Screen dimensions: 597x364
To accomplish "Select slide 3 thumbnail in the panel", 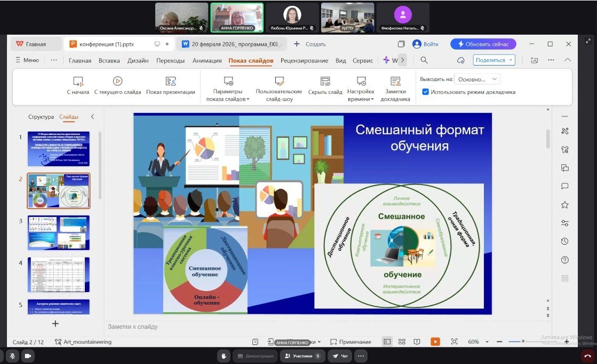I will pyautogui.click(x=59, y=232).
